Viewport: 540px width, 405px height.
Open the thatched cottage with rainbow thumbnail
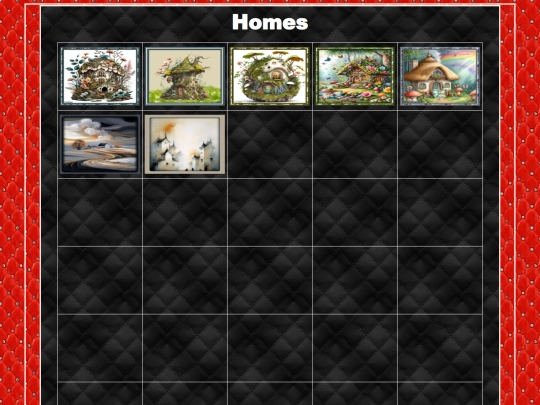[440, 76]
